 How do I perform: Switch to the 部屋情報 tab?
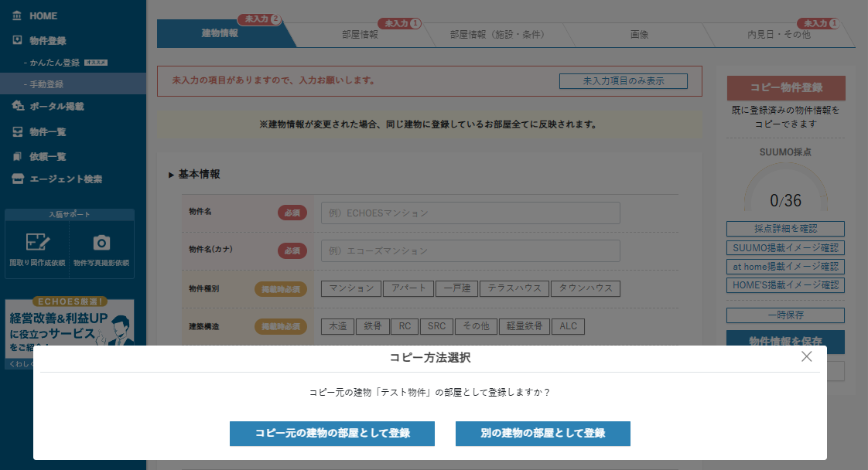(360, 35)
